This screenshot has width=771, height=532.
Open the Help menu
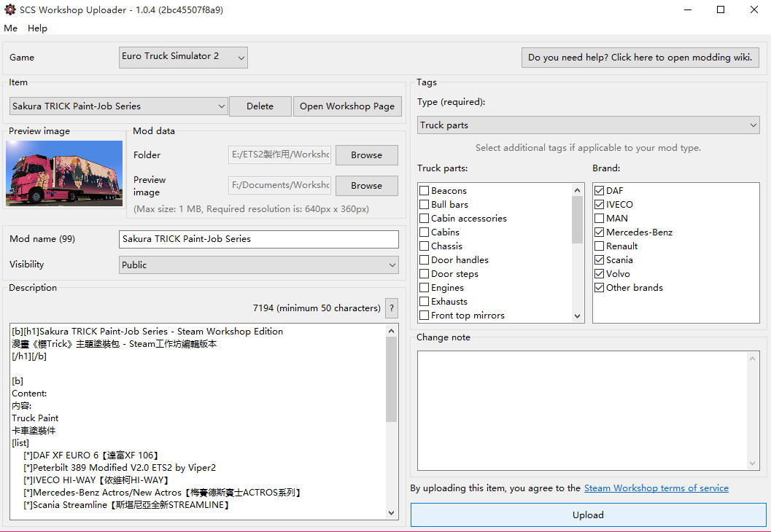(x=37, y=28)
